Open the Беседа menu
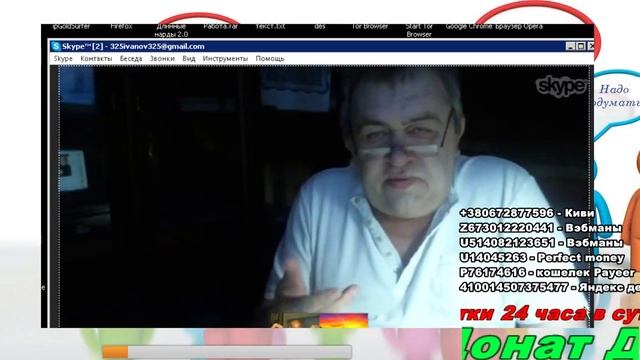Viewport: 640px width, 360px height. [131, 59]
